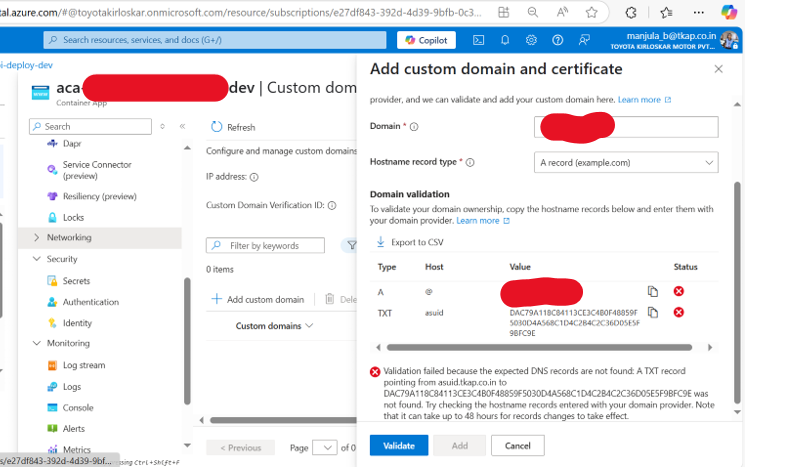The height and width of the screenshot is (471, 804).
Task: Open Hostname record type dropdown
Action: (x=626, y=162)
